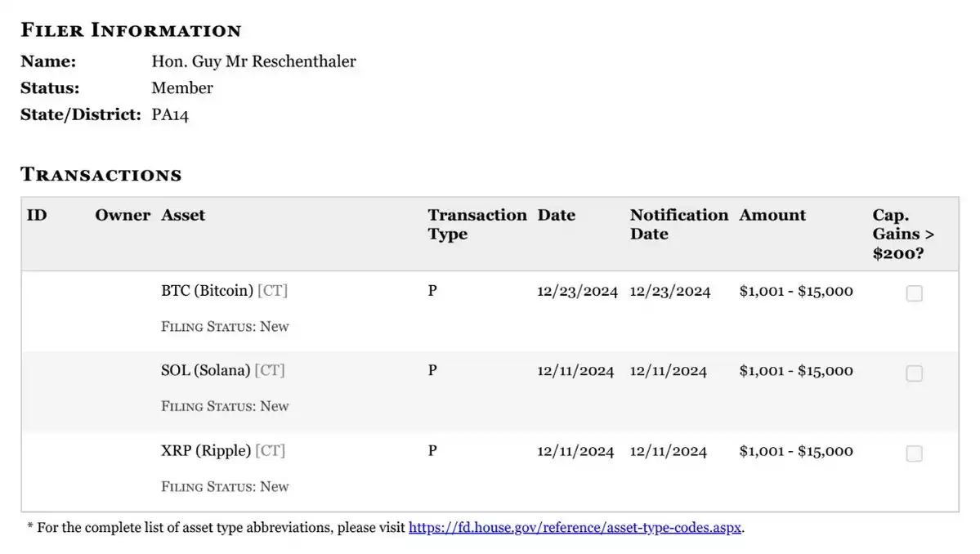
Task: Click the ID column header
Action: tap(37, 215)
